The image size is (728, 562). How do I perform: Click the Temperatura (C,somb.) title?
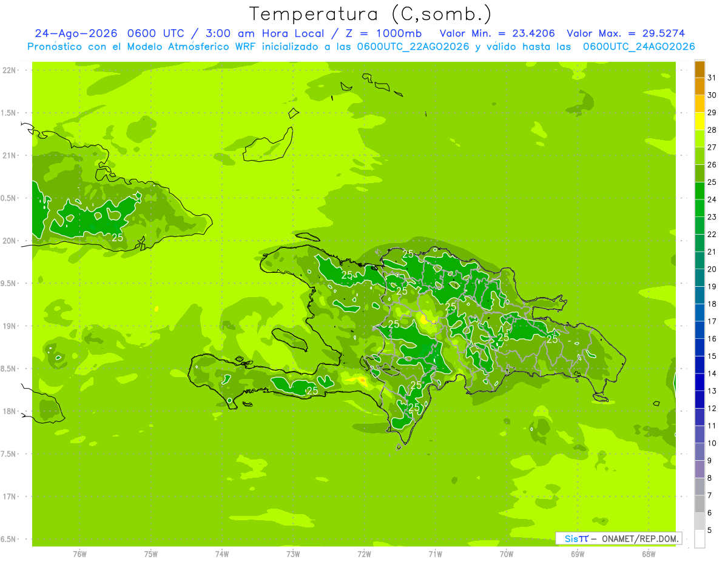click(371, 14)
